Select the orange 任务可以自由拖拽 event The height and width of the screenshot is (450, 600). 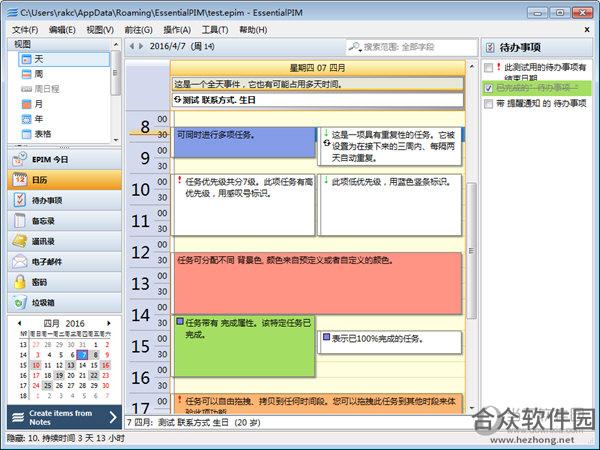pyautogui.click(x=318, y=404)
